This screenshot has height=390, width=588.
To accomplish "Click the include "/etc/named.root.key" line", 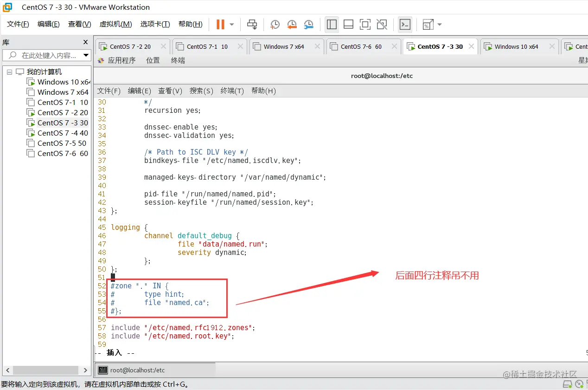I will [x=173, y=336].
